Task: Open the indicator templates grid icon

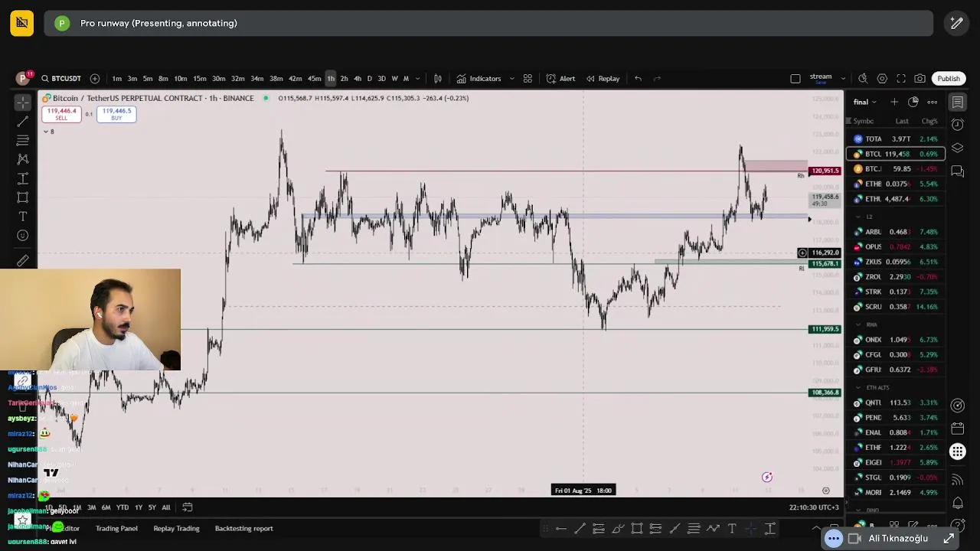Action: pos(528,78)
